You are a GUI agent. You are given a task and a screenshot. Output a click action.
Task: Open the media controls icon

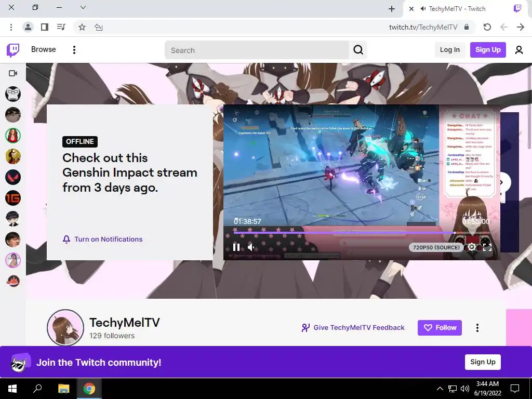(x=61, y=27)
